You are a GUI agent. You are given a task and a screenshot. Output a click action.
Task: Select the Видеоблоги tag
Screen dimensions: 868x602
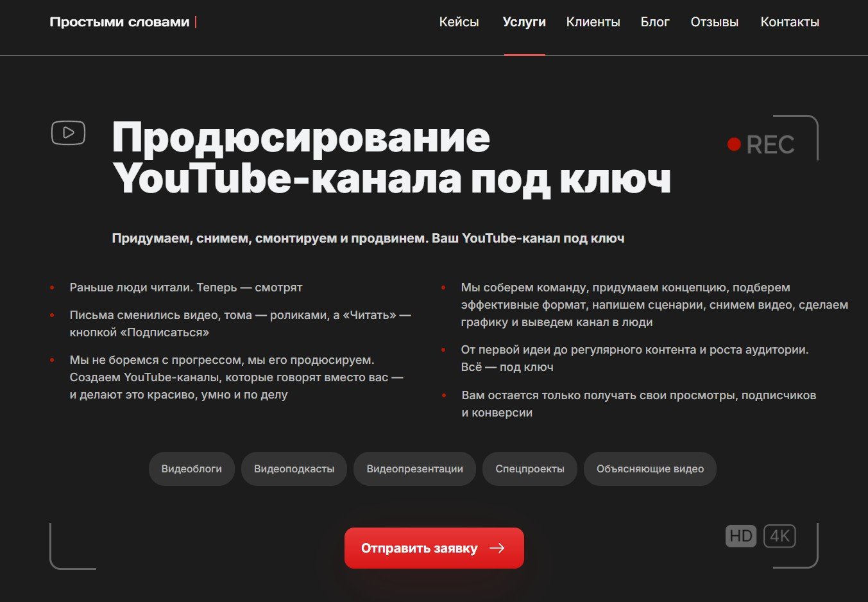click(192, 469)
